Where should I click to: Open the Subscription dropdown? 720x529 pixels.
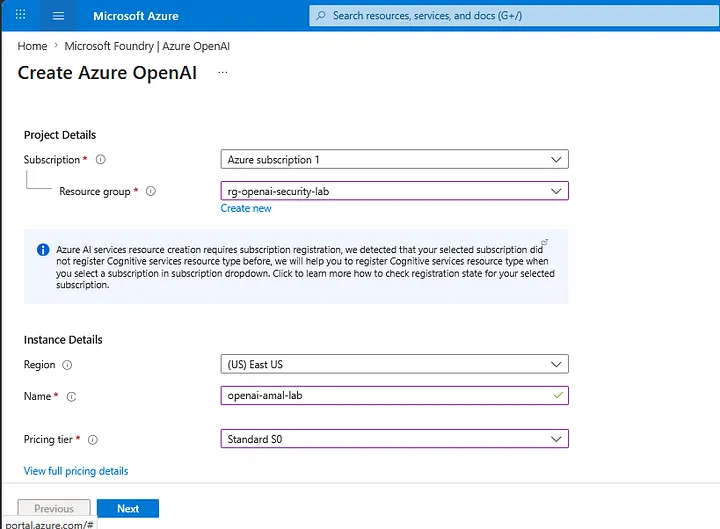[x=394, y=159]
